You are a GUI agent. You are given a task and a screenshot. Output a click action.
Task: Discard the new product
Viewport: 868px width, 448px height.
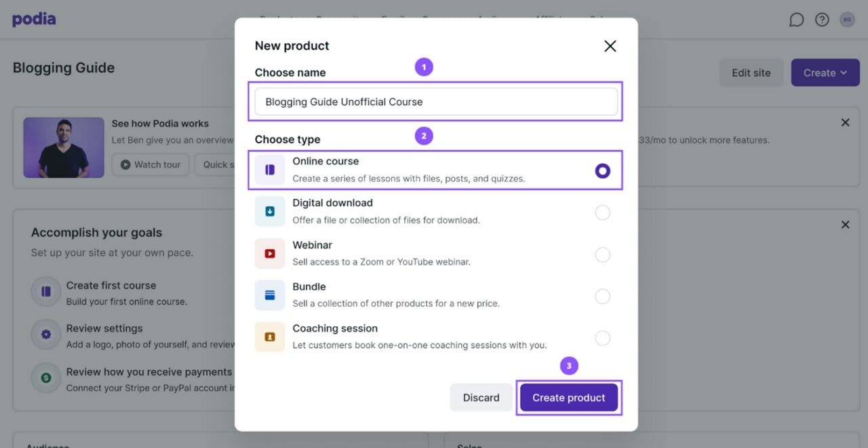[481, 397]
